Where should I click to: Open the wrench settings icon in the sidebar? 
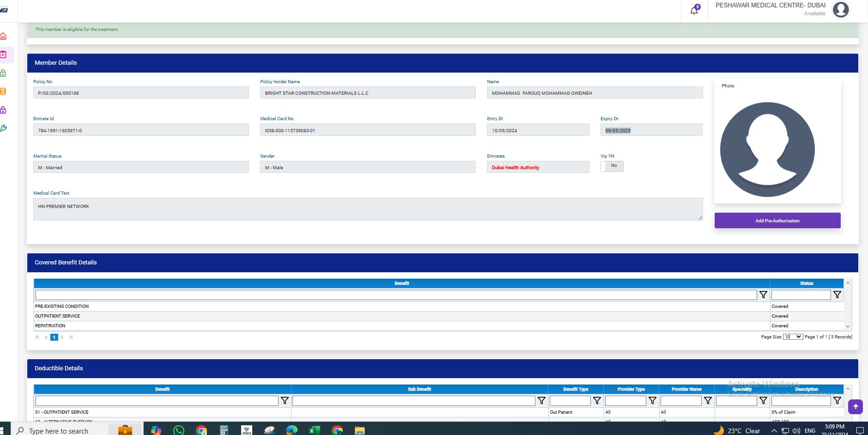[4, 129]
